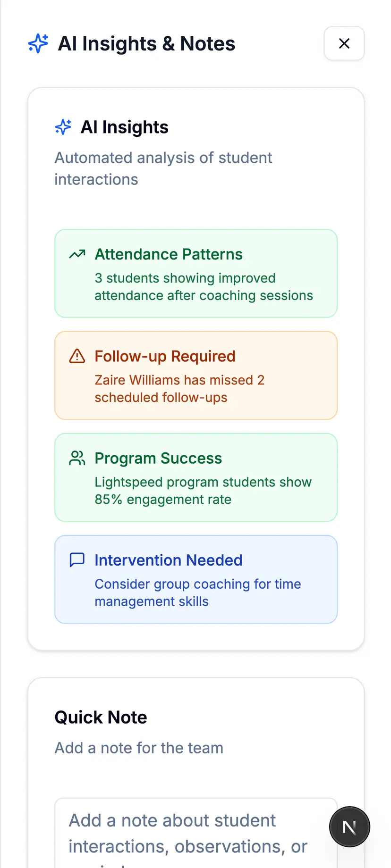Click the chat bubble icon in Intervention Needed
This screenshot has height=868, width=391.
[x=77, y=560]
